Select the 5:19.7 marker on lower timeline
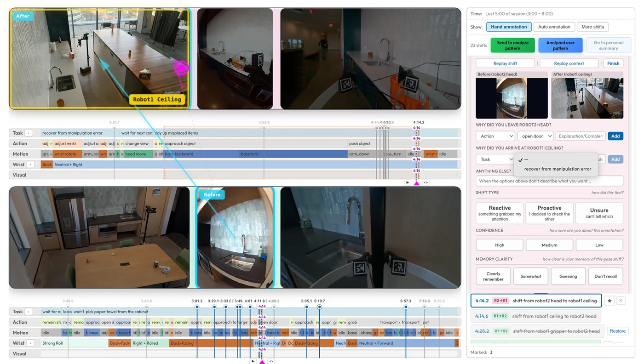Screen dimensions: 644x364 (x=319, y=307)
